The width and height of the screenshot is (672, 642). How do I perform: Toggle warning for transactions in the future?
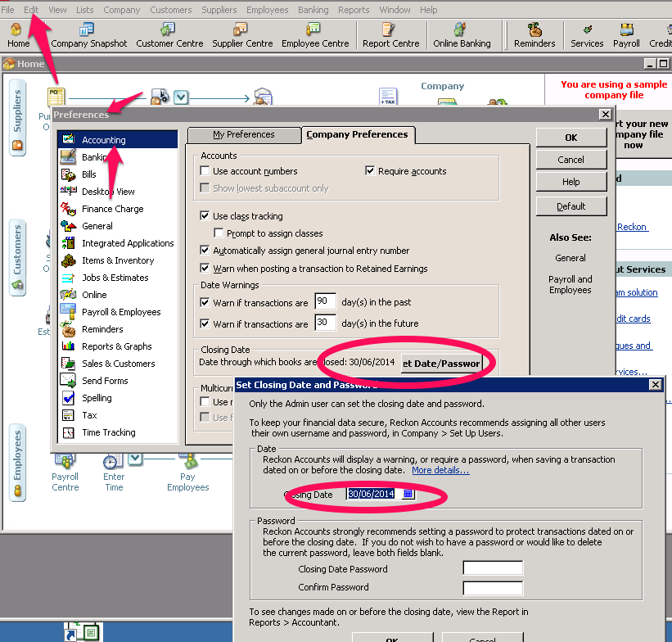click(x=205, y=323)
